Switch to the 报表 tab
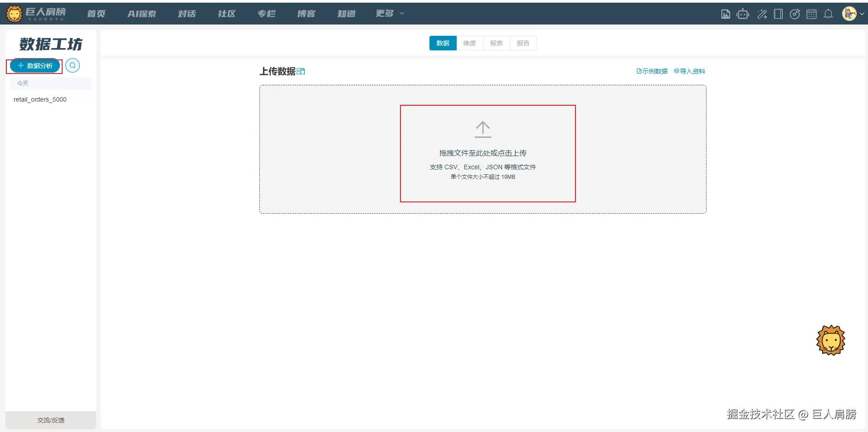Viewport: 868px width, 432px height. (497, 43)
